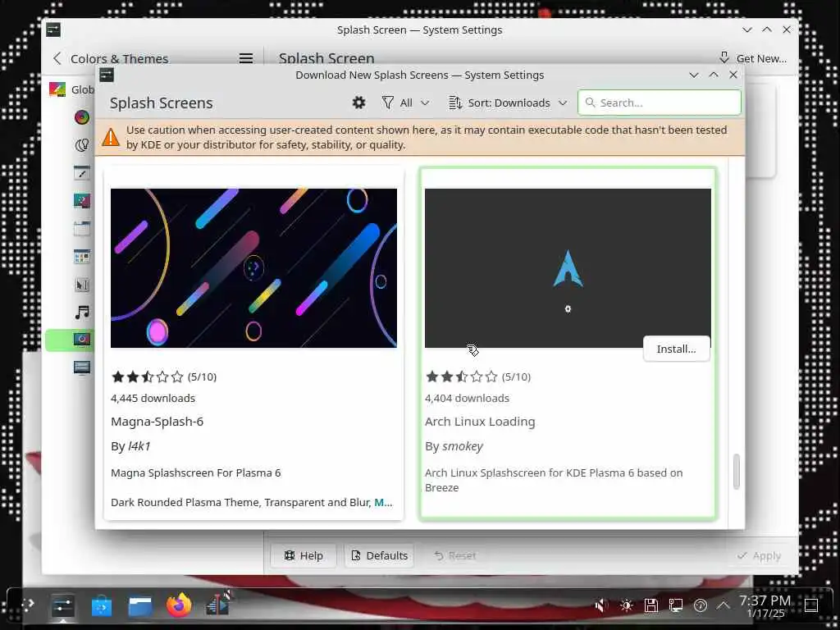
Task: Open removable devices tray icon
Action: 651,605
